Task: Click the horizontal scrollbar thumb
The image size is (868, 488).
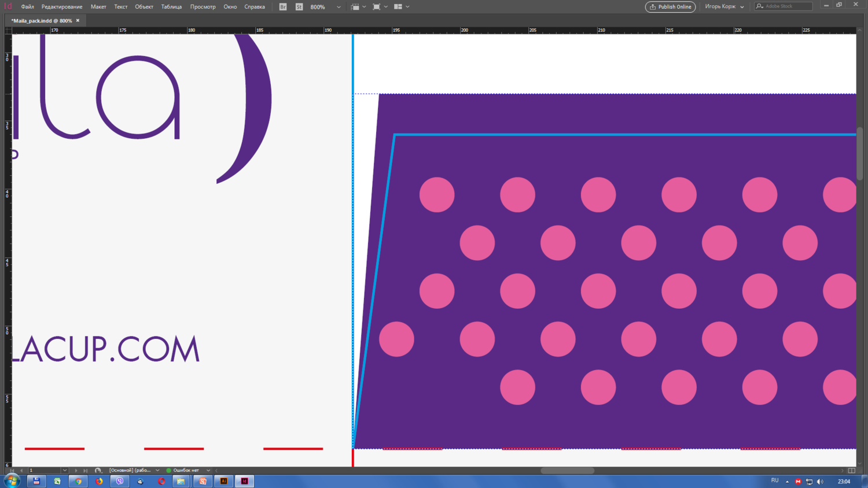Action: tap(567, 471)
